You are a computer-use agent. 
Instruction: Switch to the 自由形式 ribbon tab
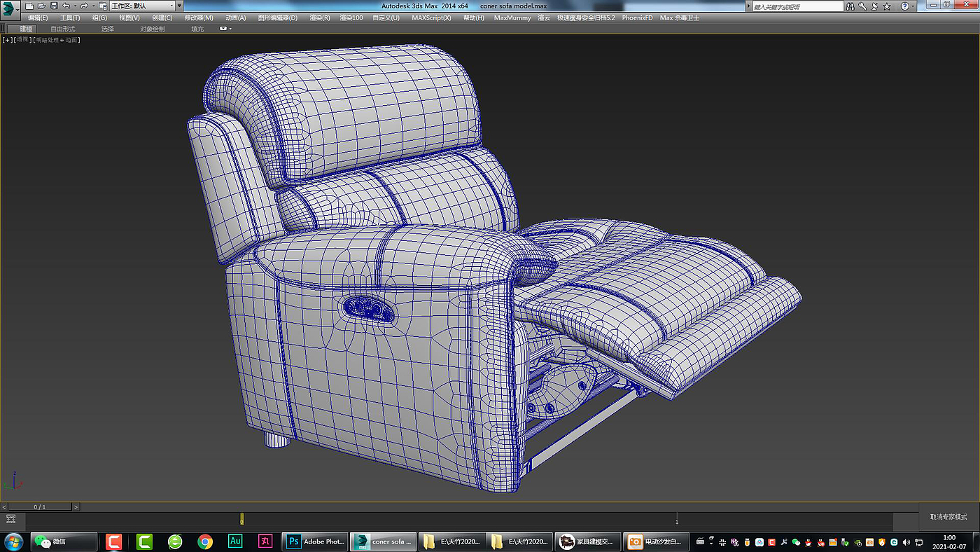pyautogui.click(x=63, y=29)
